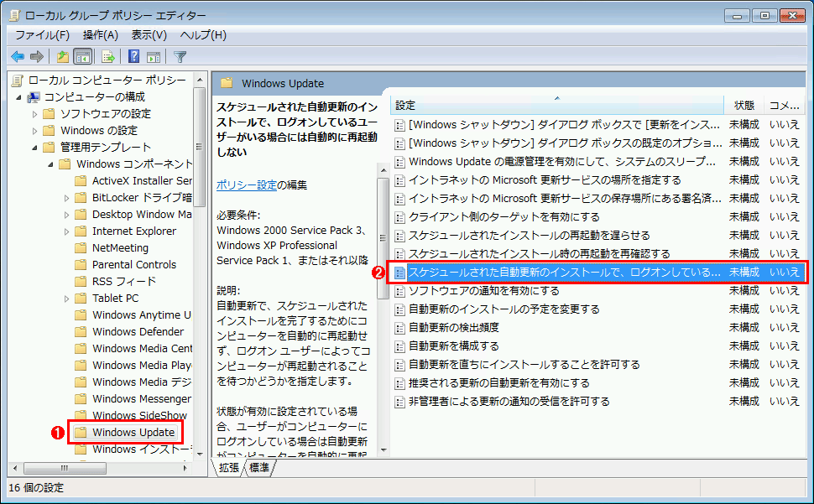
Task: Select 自動更新のインストールの予定を変更する setting
Action: (504, 309)
